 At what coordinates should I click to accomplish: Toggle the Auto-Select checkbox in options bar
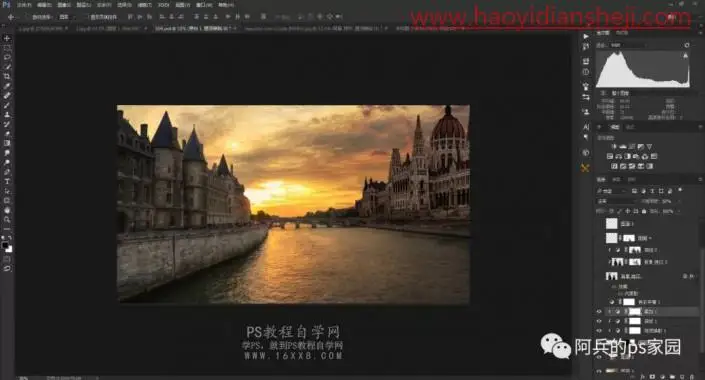point(27,17)
